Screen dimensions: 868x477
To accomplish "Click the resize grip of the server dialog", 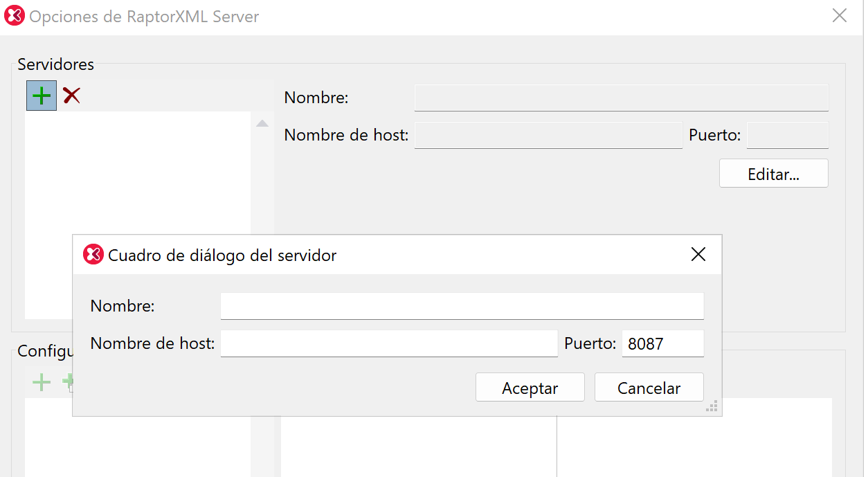I will 712,406.
